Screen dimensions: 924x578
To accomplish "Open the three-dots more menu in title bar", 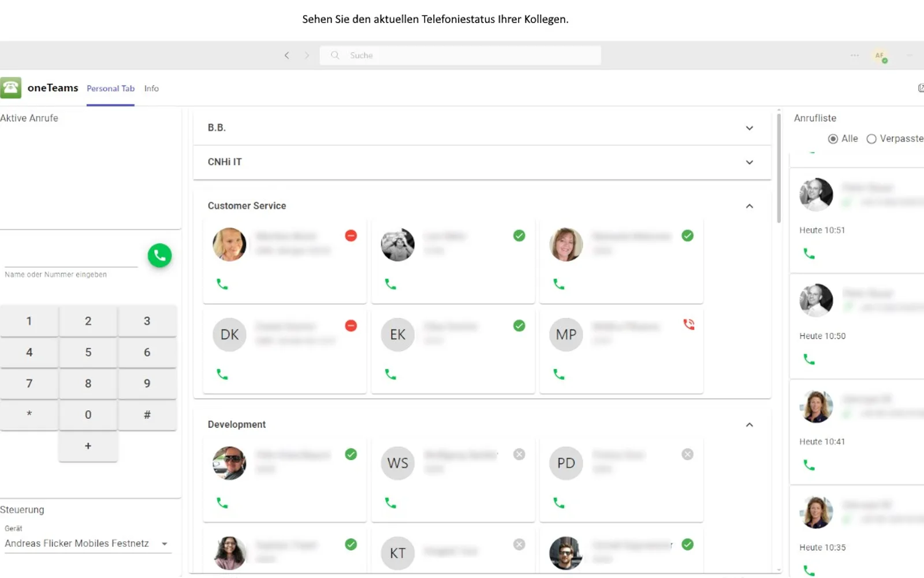I will click(x=855, y=55).
